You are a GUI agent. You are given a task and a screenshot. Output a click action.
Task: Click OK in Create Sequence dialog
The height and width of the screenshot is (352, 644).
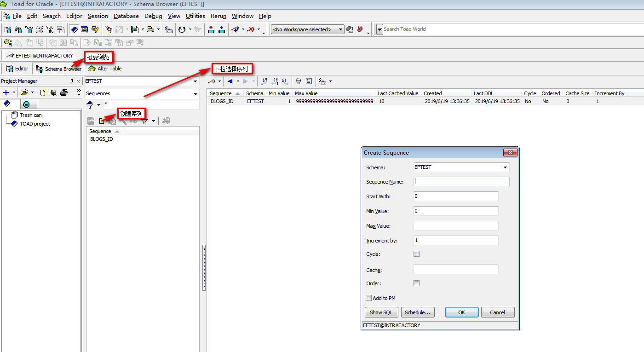click(462, 312)
